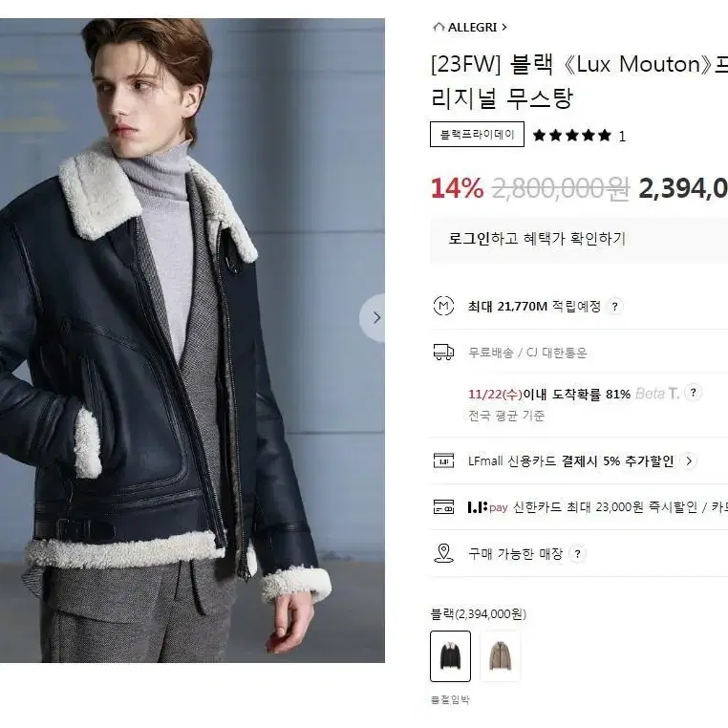Click the store location pin icon
The width and height of the screenshot is (728, 728).
tap(443, 553)
